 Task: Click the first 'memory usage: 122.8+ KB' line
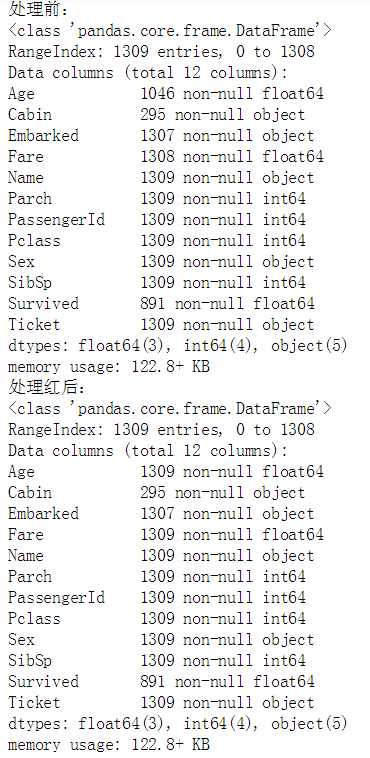pos(109,366)
